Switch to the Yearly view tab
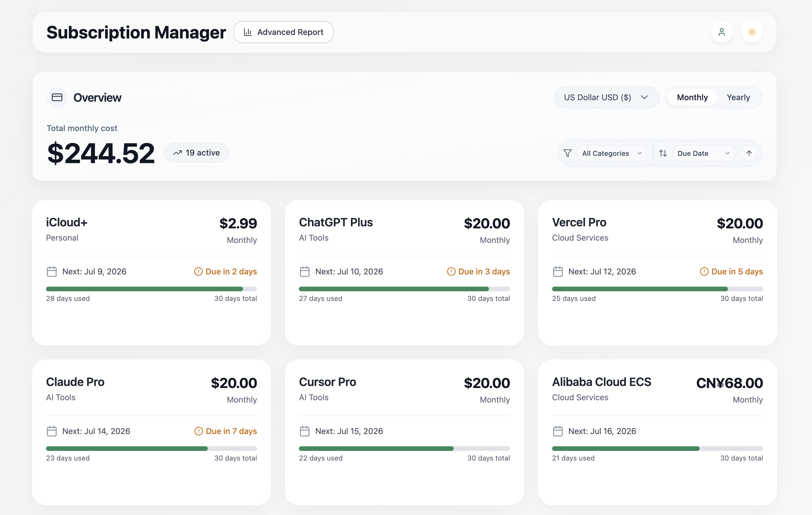This screenshot has height=515, width=812. tap(738, 98)
